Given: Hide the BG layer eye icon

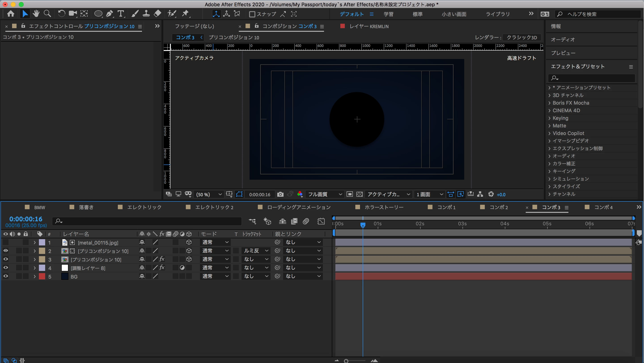Looking at the screenshot, I should [x=6, y=276].
